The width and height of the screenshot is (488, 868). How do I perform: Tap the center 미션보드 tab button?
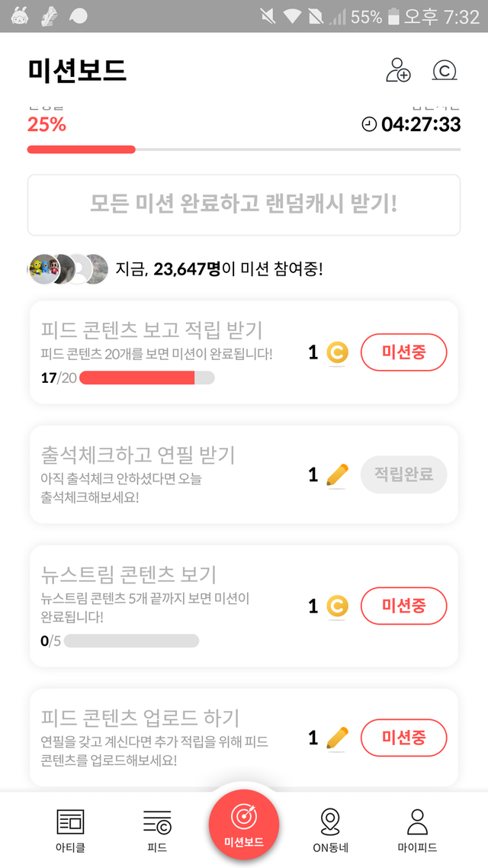point(244,824)
